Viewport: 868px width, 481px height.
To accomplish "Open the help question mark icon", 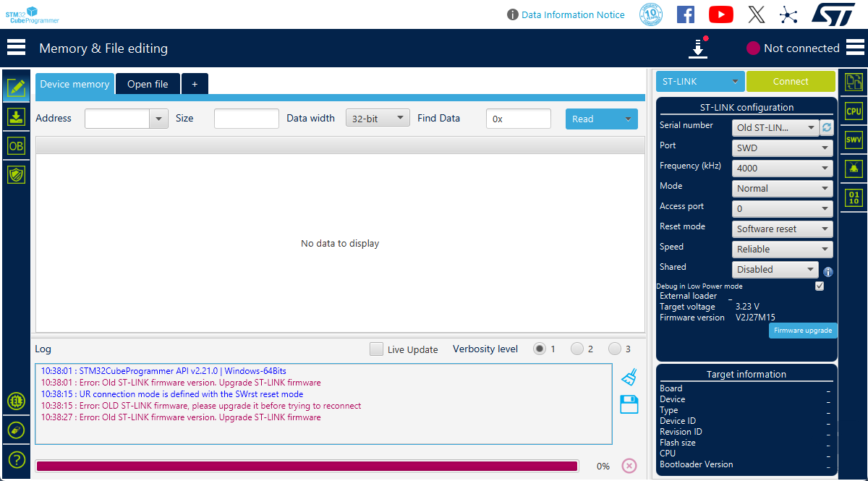I will [16, 459].
